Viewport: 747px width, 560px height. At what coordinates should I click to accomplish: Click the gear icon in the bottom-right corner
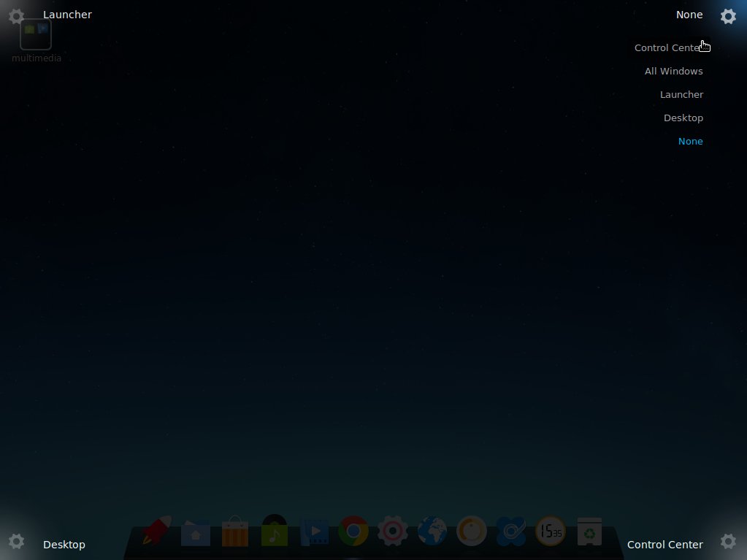(x=728, y=542)
